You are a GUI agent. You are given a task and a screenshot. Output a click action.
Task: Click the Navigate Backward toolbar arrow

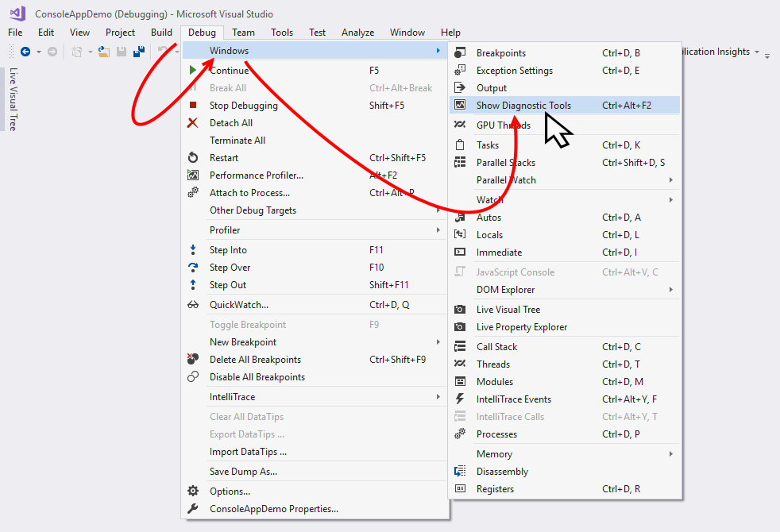[25, 51]
